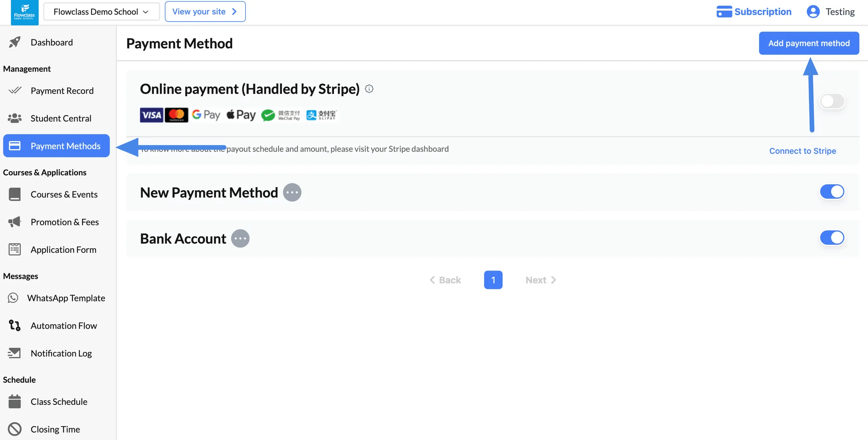The height and width of the screenshot is (440, 868).
Task: Disable the New Payment Method toggle
Action: point(832,191)
